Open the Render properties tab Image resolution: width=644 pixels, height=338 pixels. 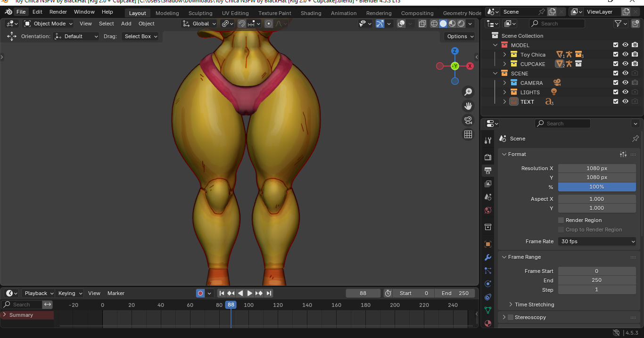[488, 157]
